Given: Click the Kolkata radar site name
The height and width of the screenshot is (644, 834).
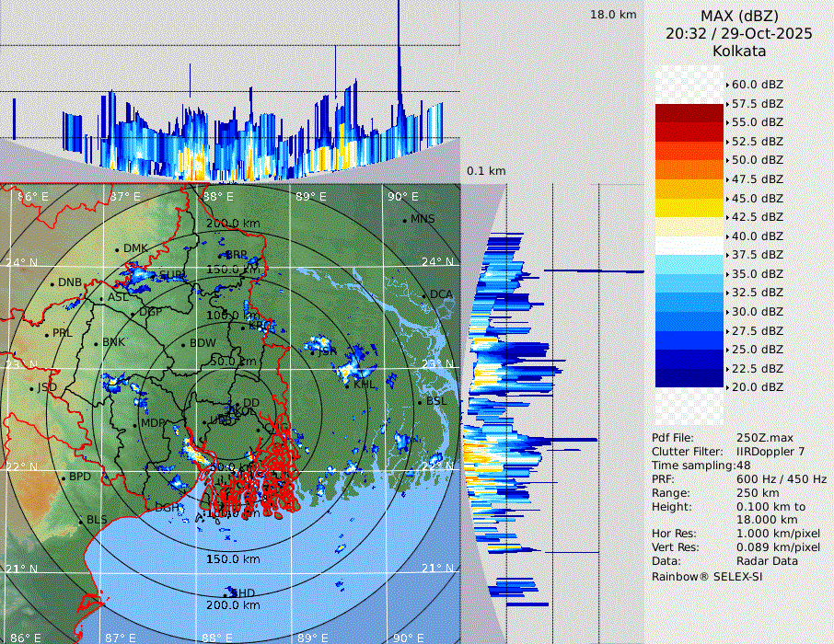Looking at the screenshot, I should click(738, 51).
